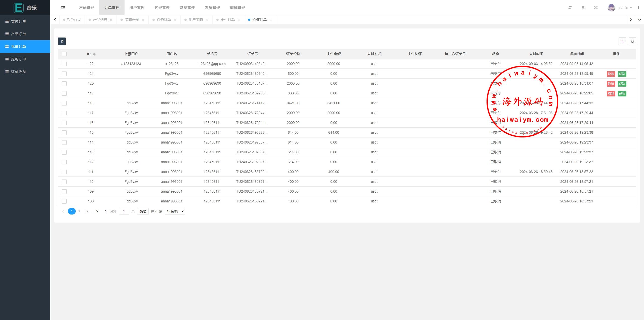Tick the checkbox for order 118
Viewport: 644px width, 320px height.
pos(64,103)
